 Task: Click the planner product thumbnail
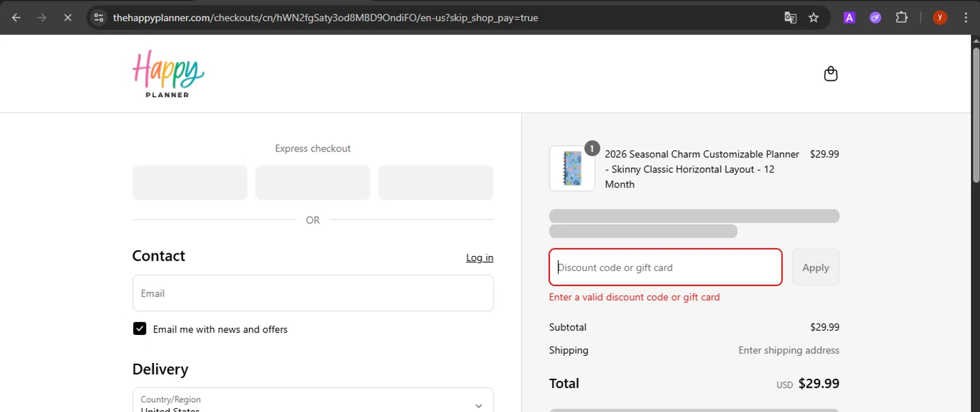tap(572, 168)
